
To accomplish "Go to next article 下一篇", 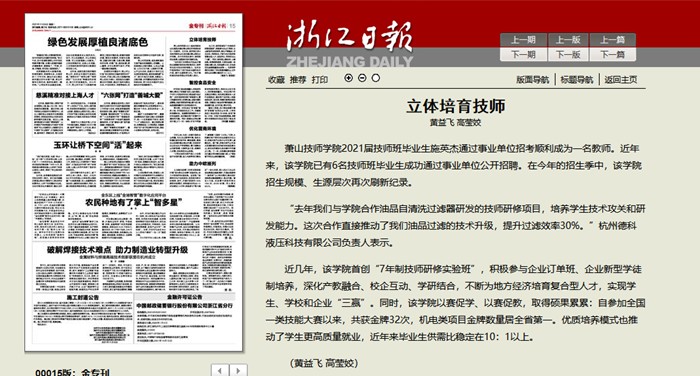I will click(612, 54).
